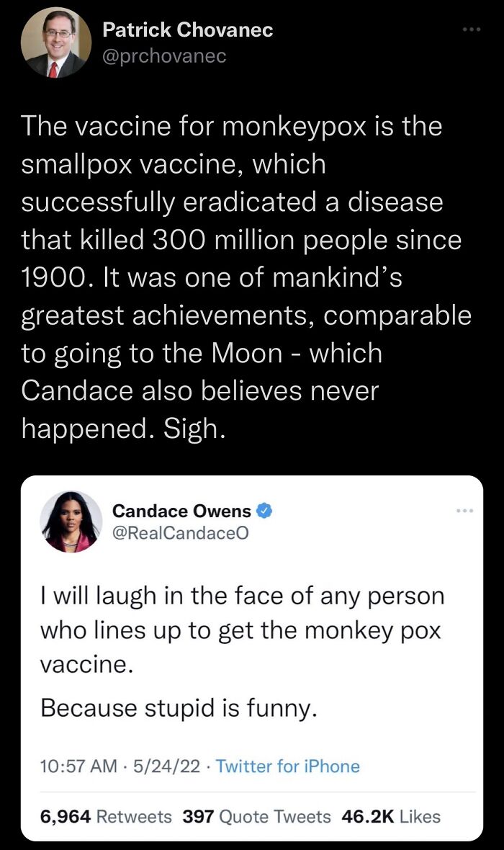
Task: View the 6,964 Retweets list
Action: [x=105, y=816]
